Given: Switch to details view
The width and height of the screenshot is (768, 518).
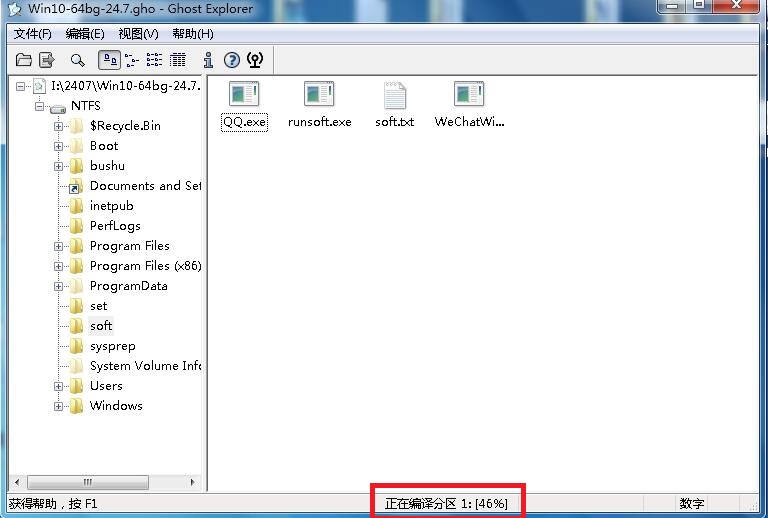Looking at the screenshot, I should (177, 60).
